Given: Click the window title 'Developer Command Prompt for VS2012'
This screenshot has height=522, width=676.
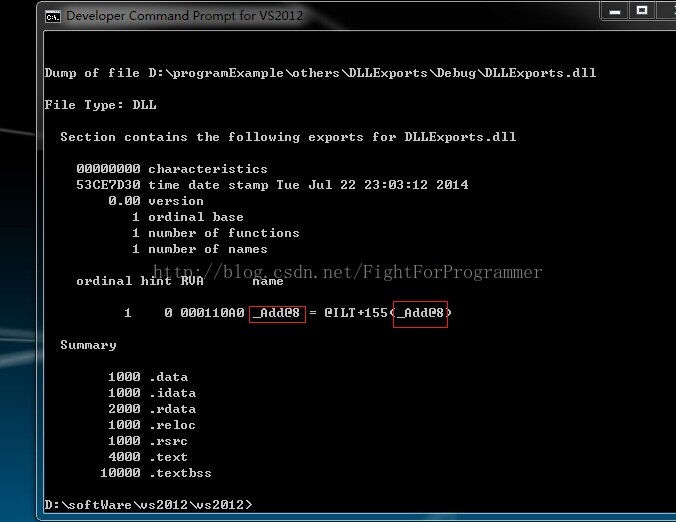Looking at the screenshot, I should [185, 16].
